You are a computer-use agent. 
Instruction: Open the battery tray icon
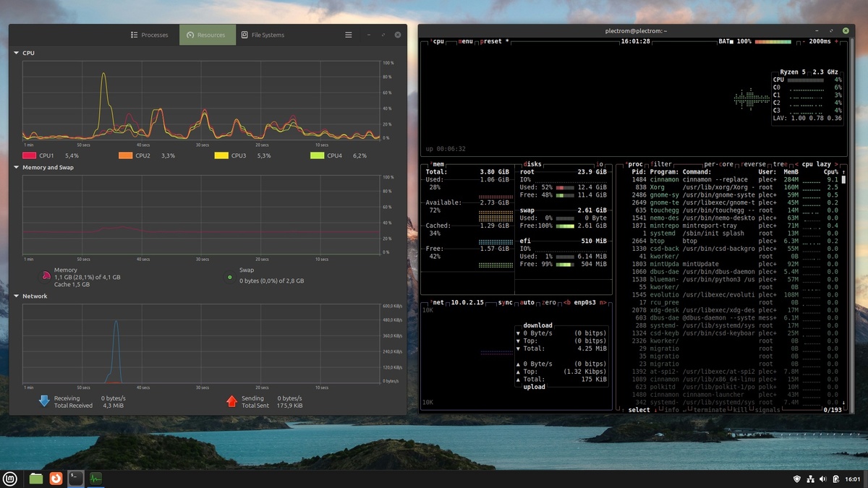pos(835,479)
